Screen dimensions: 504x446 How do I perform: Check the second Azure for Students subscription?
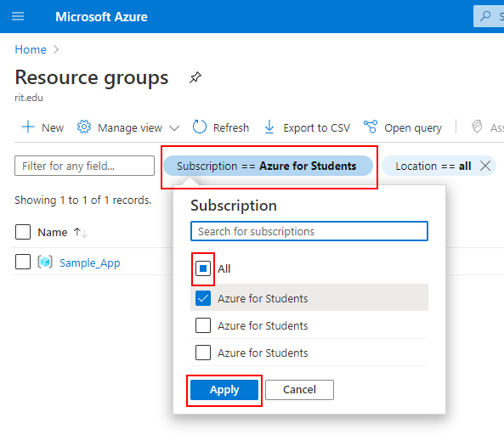click(203, 325)
